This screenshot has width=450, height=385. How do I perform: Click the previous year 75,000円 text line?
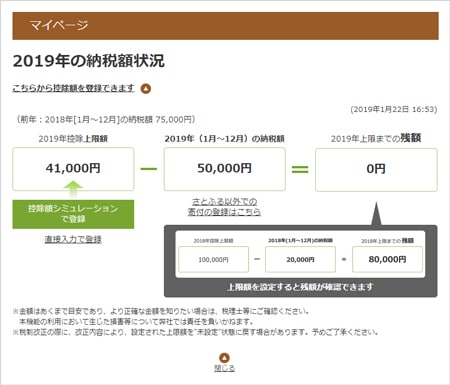(x=106, y=119)
